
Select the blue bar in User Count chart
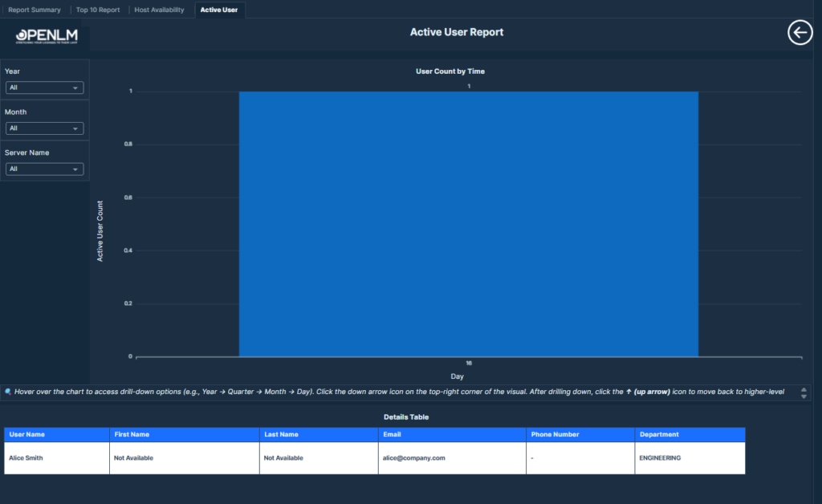pos(468,223)
